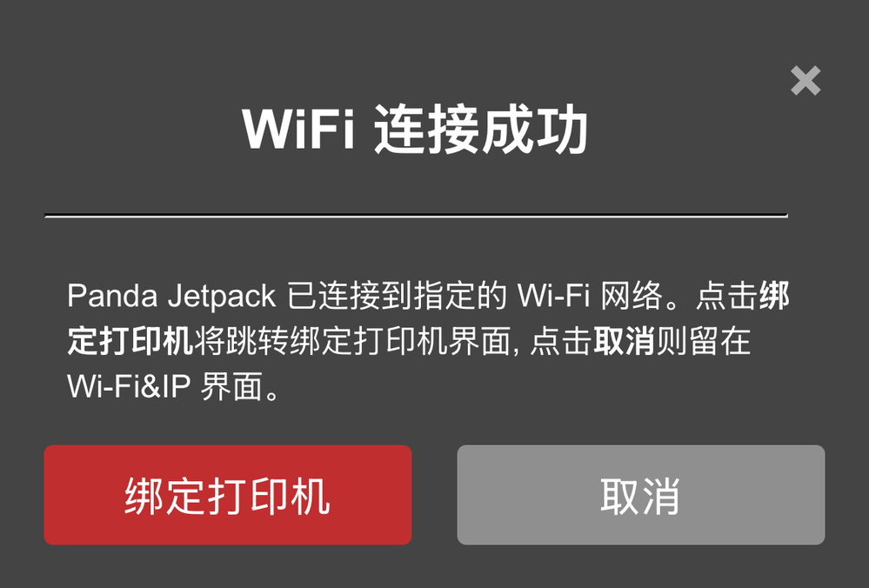Click the 连接成功 characters in the title
The image size is (869, 588).
(481, 130)
